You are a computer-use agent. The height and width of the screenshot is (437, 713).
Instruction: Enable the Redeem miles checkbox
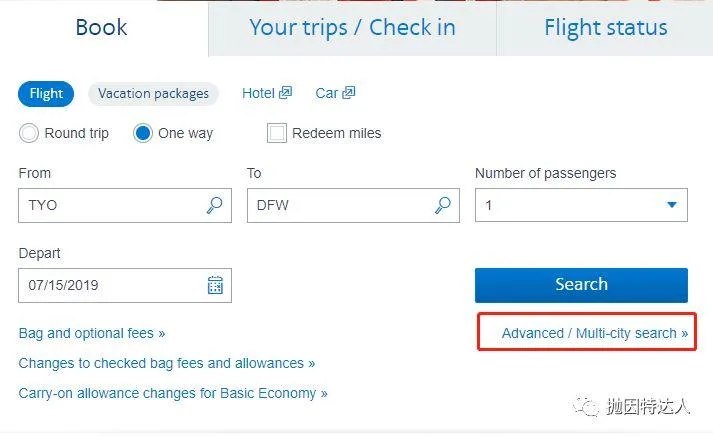tap(276, 133)
